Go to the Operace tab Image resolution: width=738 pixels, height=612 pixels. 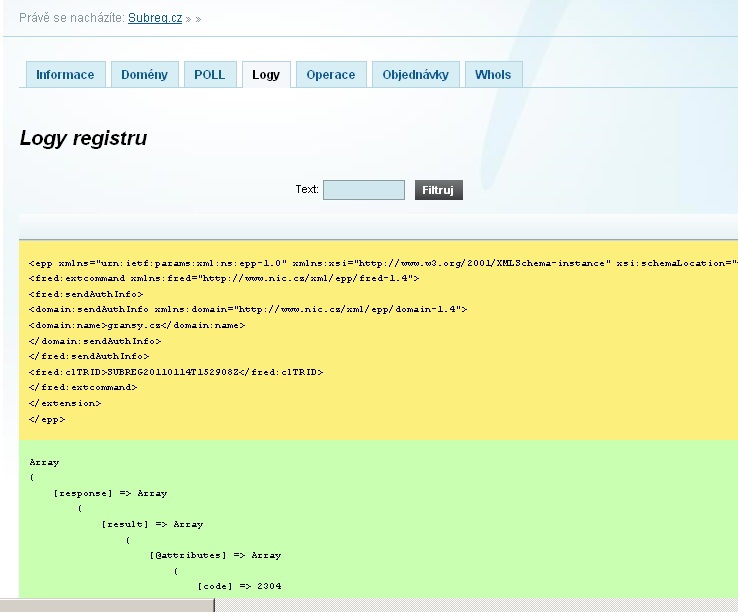pyautogui.click(x=331, y=75)
